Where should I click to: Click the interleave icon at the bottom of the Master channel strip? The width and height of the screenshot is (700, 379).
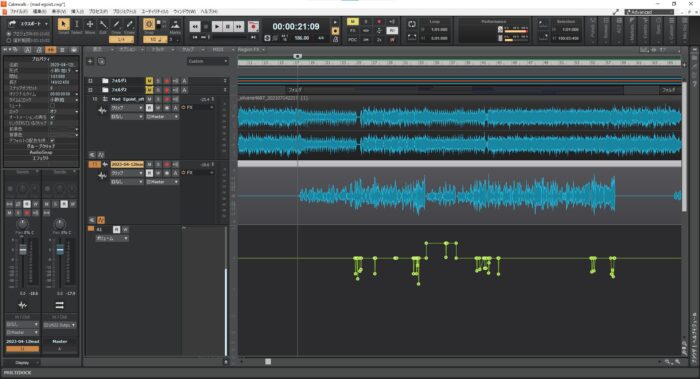pyautogui.click(x=59, y=305)
